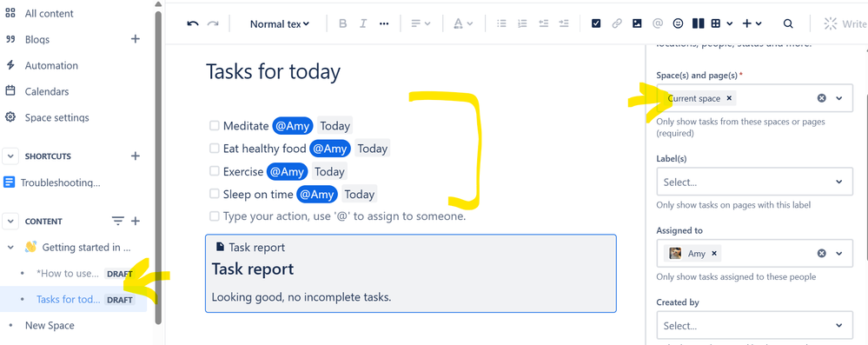Add a new shortcut with plus icon

(135, 156)
